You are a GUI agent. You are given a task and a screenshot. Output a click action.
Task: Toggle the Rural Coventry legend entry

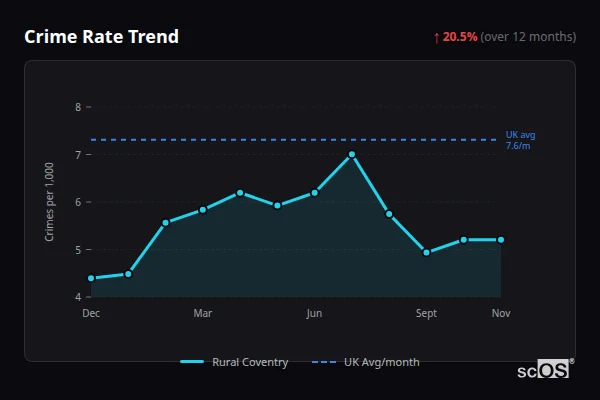tap(234, 362)
